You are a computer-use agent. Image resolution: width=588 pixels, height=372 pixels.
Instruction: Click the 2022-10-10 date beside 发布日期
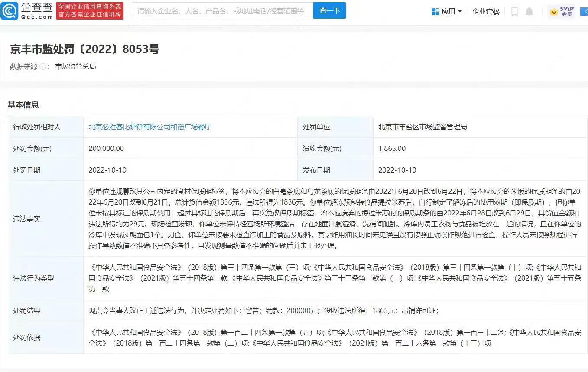pyautogui.click(x=397, y=170)
